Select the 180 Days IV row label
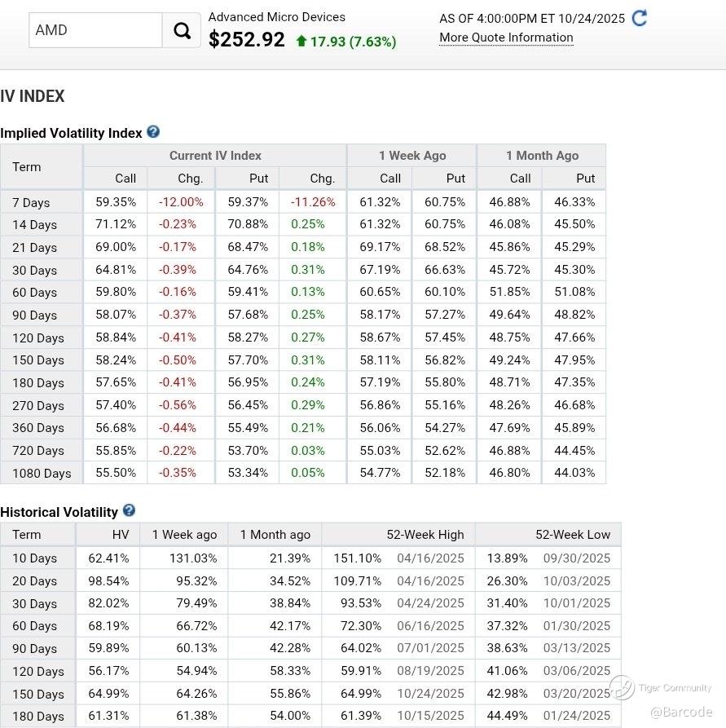The image size is (726, 728). pos(38,383)
